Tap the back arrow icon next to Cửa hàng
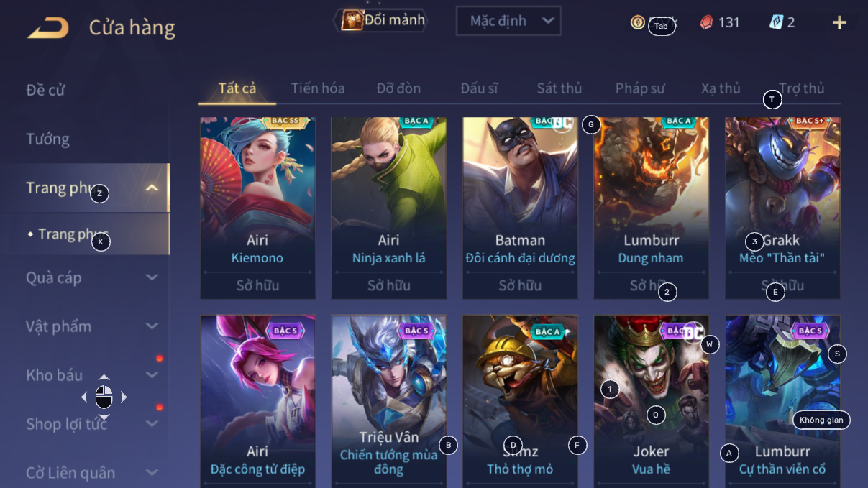Viewport: 868px width, 488px height. [x=48, y=28]
